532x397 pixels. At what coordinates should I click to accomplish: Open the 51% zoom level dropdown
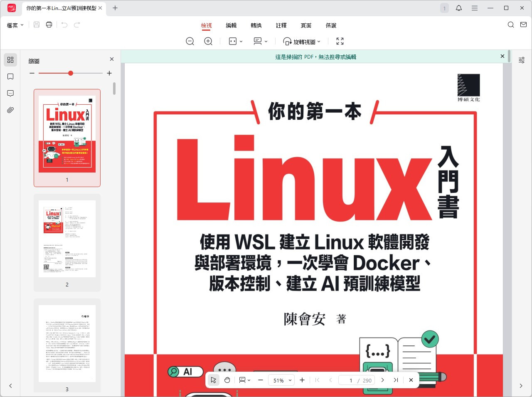click(x=282, y=380)
